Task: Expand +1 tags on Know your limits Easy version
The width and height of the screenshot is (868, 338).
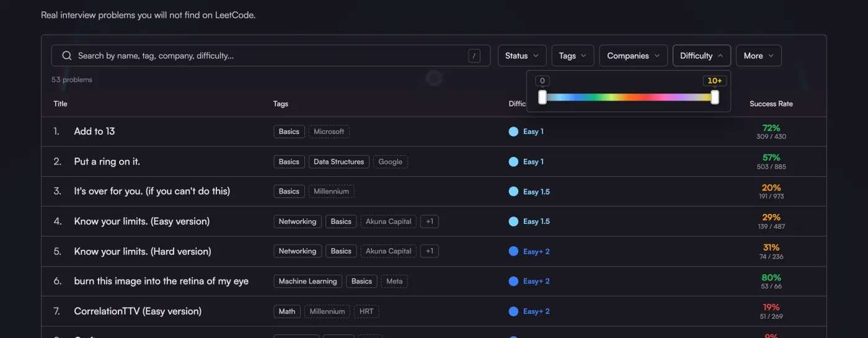Action: [430, 221]
